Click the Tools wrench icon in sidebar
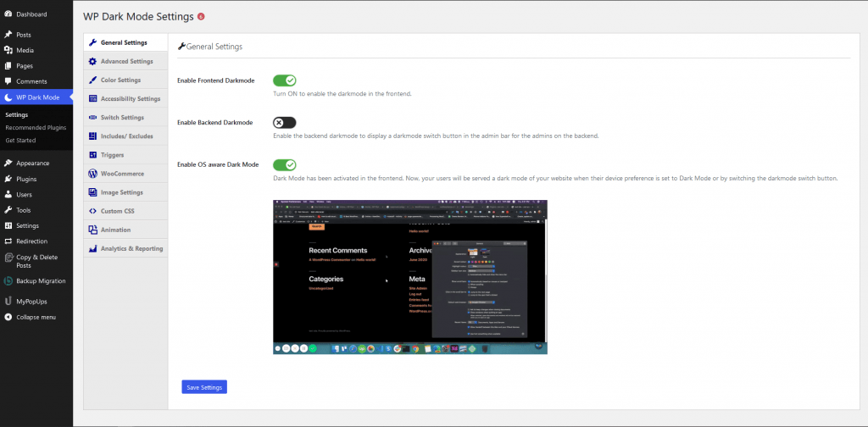This screenshot has width=868, height=427. (8, 210)
